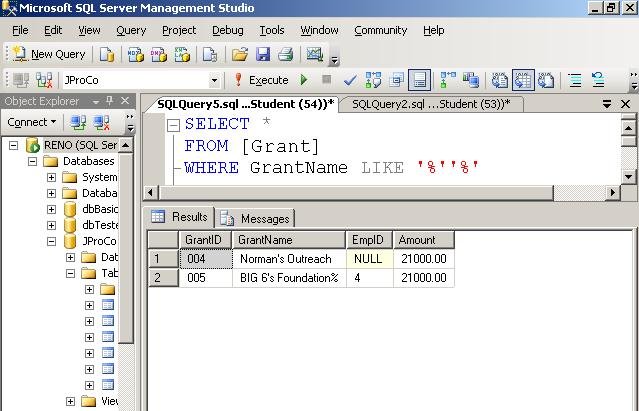The width and height of the screenshot is (639, 411).
Task: Click the Open File folder icon
Action: (240, 54)
